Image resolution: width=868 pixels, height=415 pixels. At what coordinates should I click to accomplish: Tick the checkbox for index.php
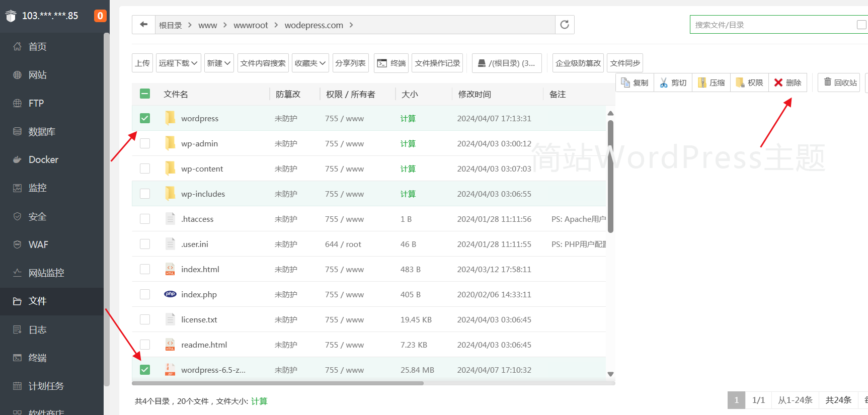(145, 294)
